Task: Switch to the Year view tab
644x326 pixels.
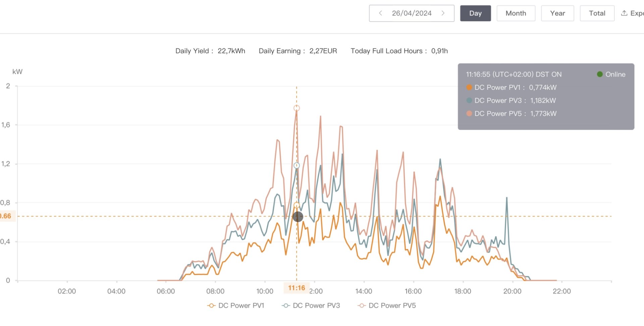Action: click(x=557, y=13)
